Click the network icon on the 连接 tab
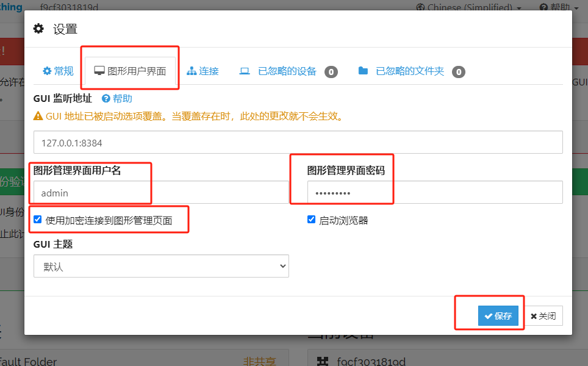Viewport: 588px width, 366px height. [x=192, y=71]
